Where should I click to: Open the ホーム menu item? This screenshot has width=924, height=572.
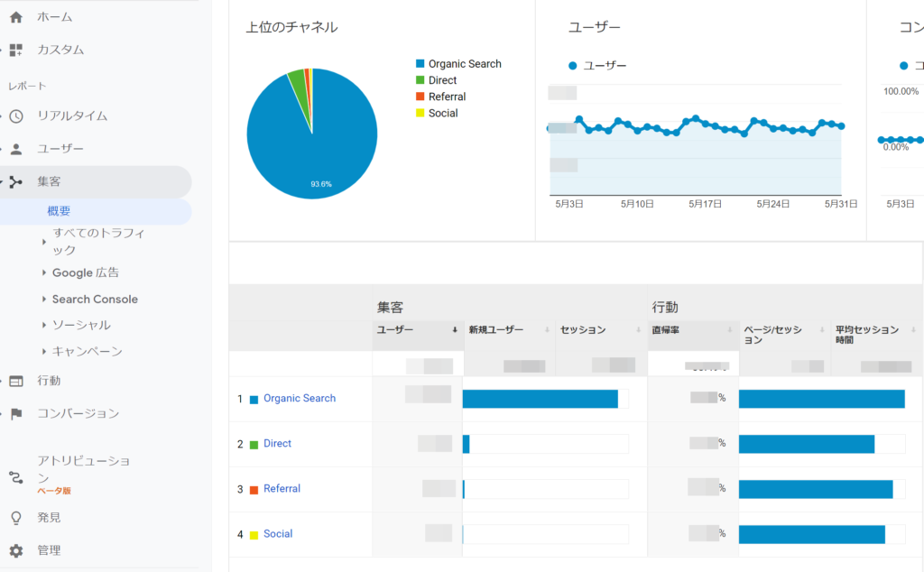55,17
